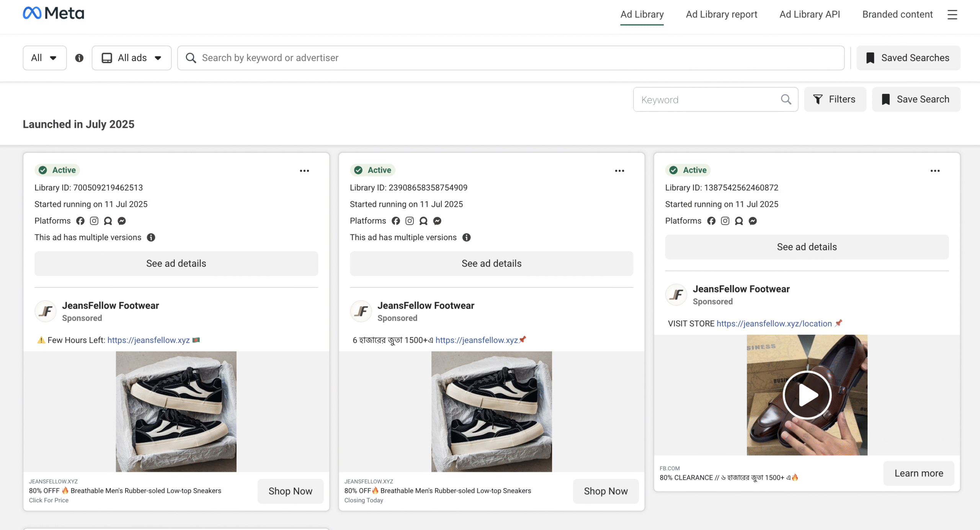Click the Save Search button

(x=916, y=100)
